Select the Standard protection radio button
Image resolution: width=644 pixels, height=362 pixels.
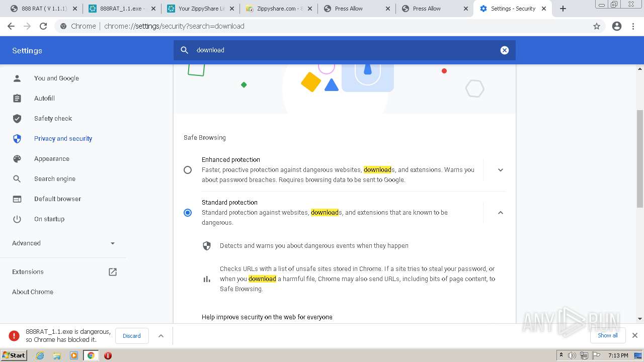(188, 213)
